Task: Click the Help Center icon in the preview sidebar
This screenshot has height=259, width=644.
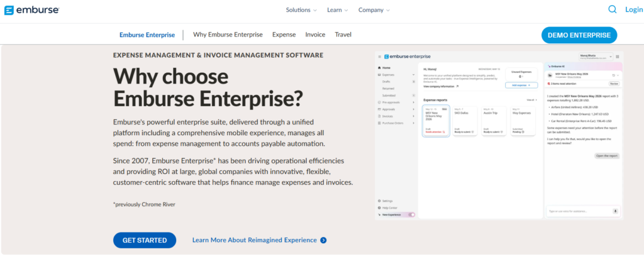Action: pos(379,207)
